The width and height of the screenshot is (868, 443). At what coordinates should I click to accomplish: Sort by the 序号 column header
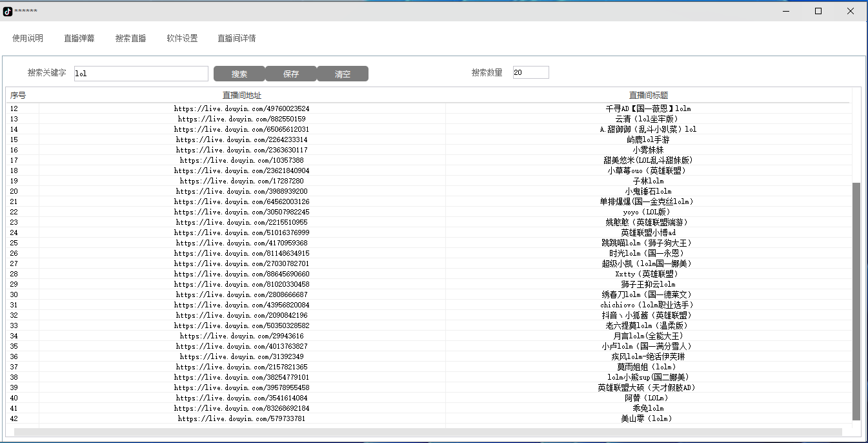[x=18, y=96]
